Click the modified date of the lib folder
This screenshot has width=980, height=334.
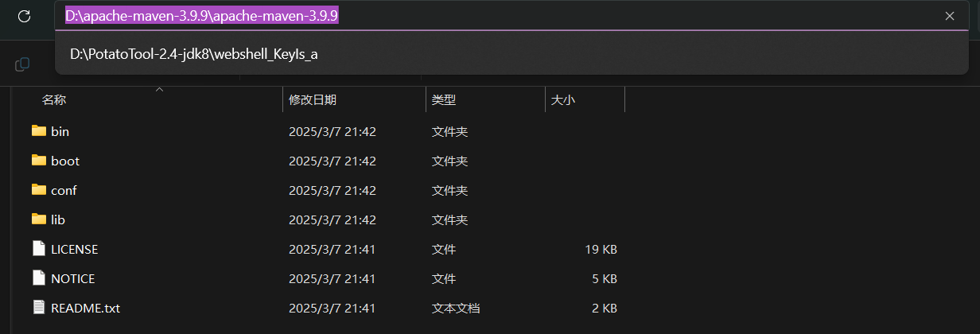click(332, 219)
